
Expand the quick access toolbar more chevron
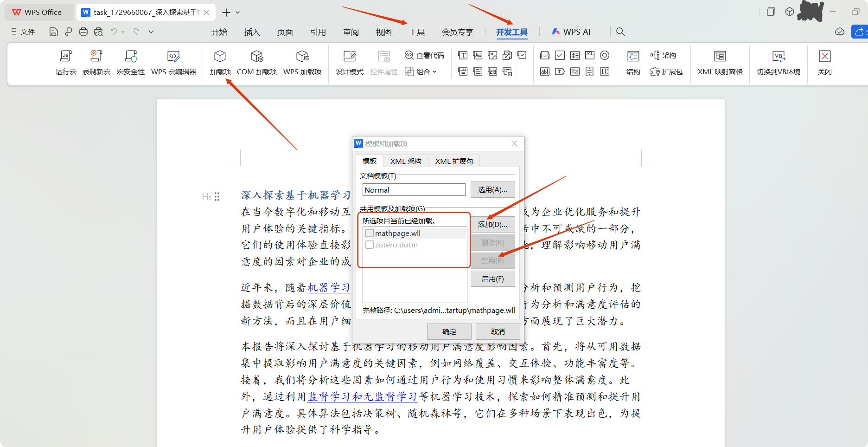tap(151, 32)
